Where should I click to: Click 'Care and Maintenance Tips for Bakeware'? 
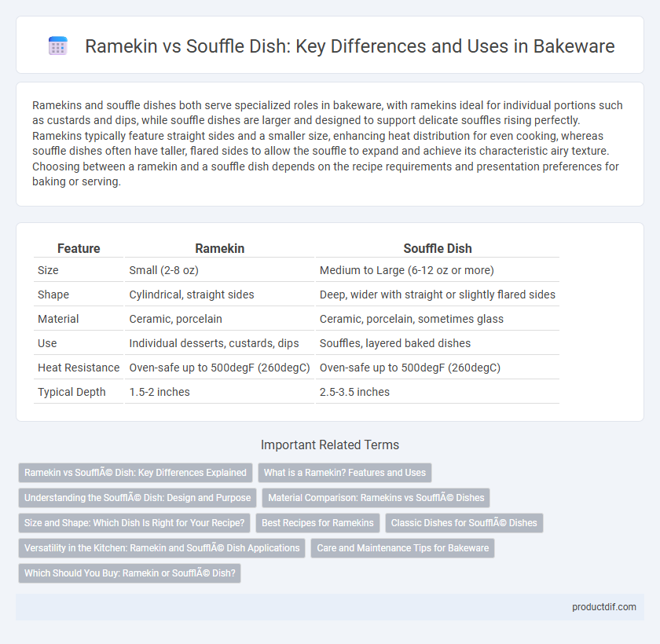point(402,548)
